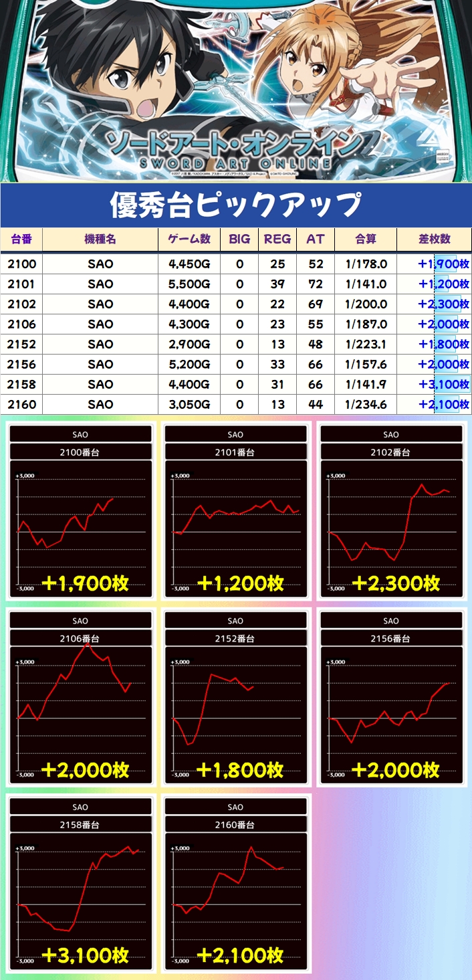Open the 2106番台 slump graph
Viewport: 472px width, 980px height.
(80, 708)
